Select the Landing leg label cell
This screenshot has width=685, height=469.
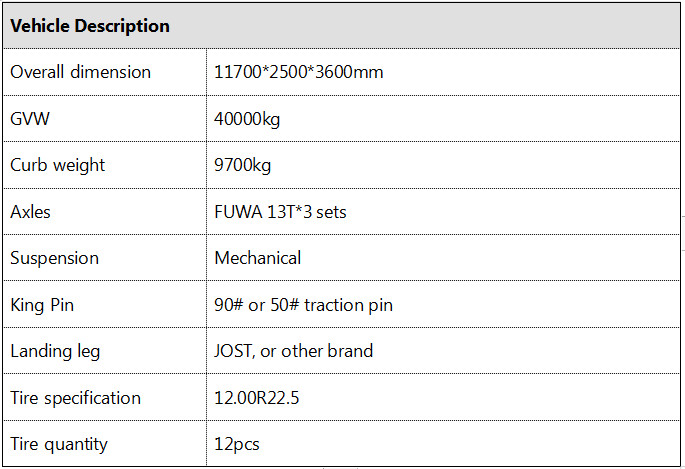(55, 351)
